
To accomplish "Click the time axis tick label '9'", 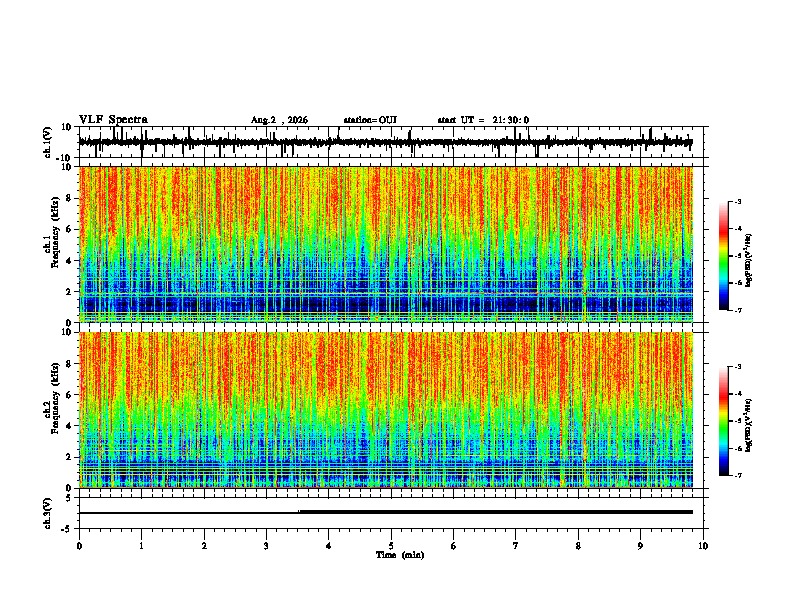I will (640, 546).
